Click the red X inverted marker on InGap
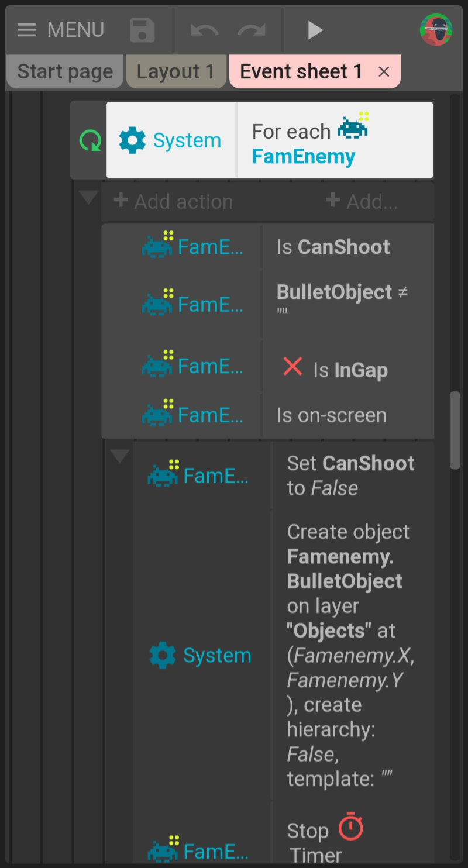 point(292,367)
